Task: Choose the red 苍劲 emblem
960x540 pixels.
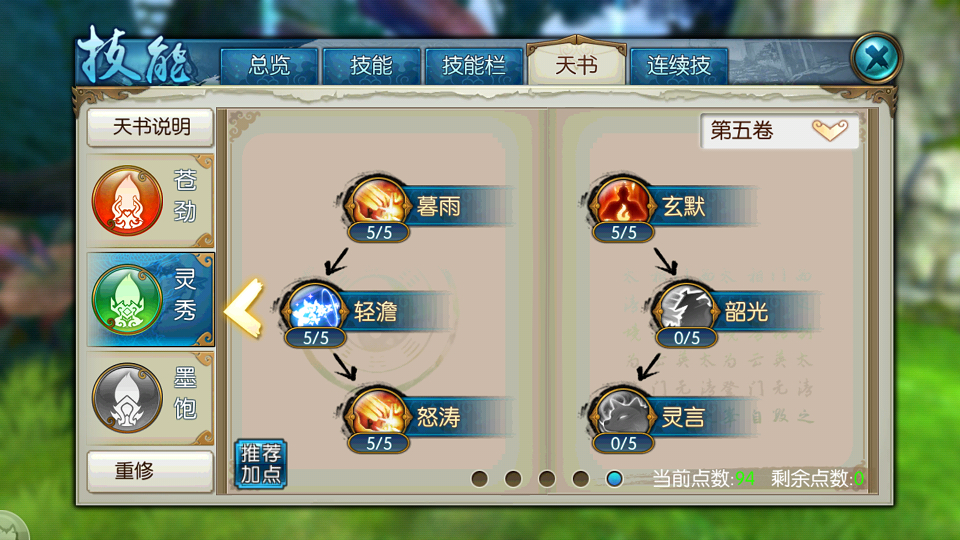Action: (127, 201)
